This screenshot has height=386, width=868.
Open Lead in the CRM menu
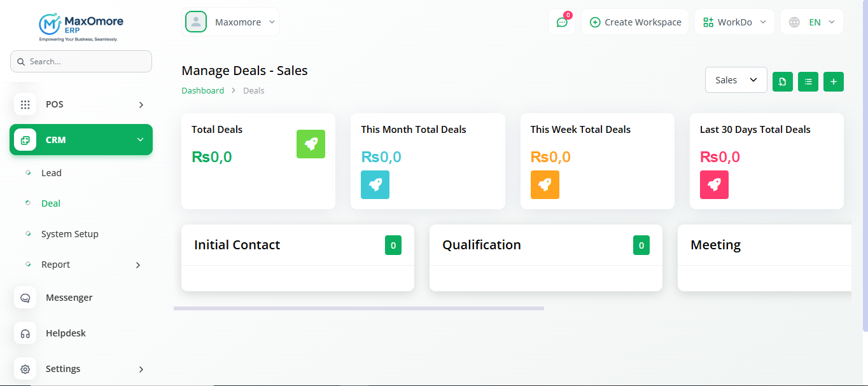pyautogui.click(x=52, y=173)
